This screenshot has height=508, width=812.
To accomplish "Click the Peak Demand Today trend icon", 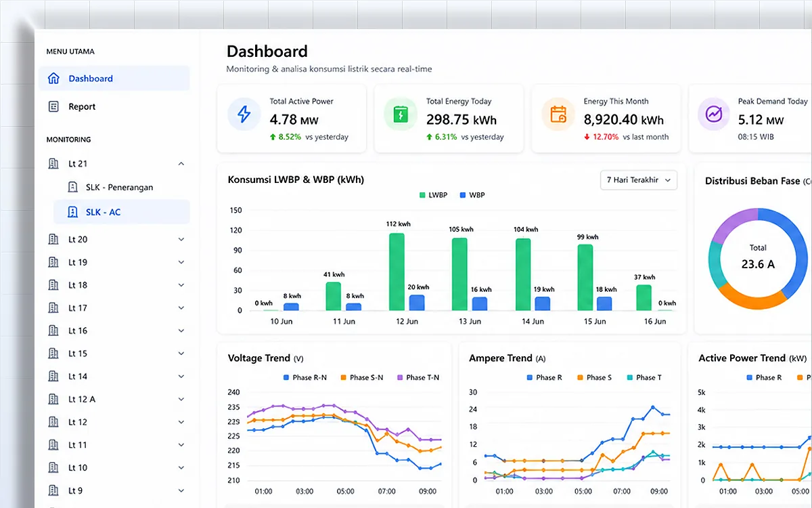I will click(714, 114).
